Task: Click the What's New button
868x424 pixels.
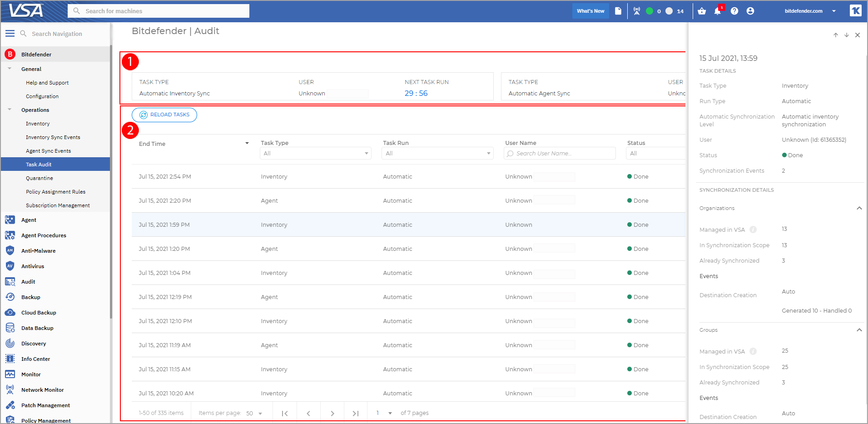Action: click(x=590, y=11)
